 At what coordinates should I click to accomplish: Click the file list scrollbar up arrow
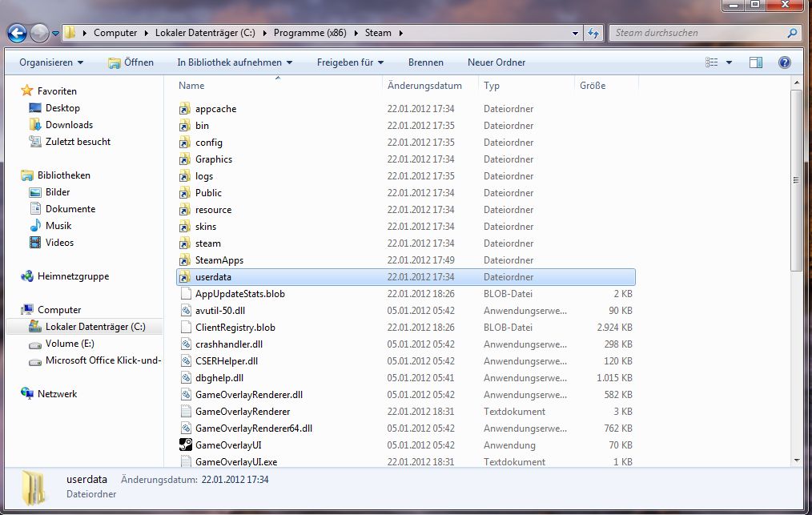pos(797,82)
